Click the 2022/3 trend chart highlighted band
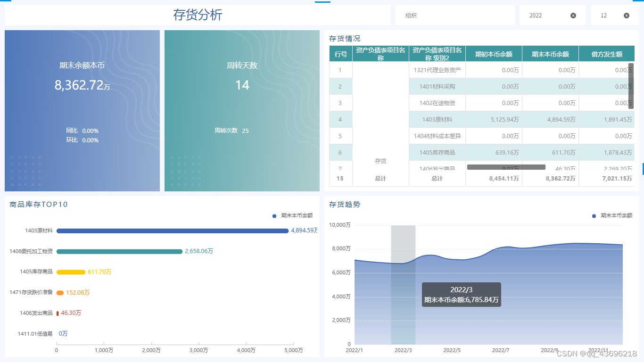The height and width of the screenshot is (362, 644). pos(403,285)
